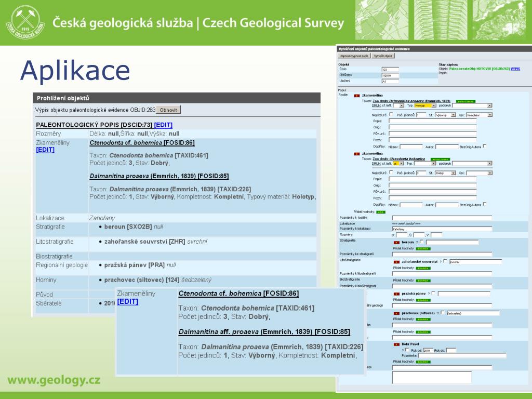Open Typ dropdown showing Holotyp
532x399 pixels.
pos(425,105)
